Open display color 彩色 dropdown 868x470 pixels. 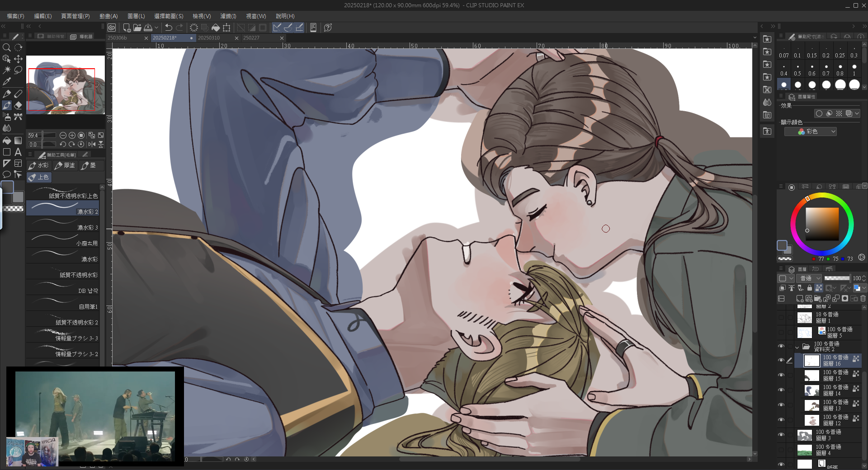point(810,132)
